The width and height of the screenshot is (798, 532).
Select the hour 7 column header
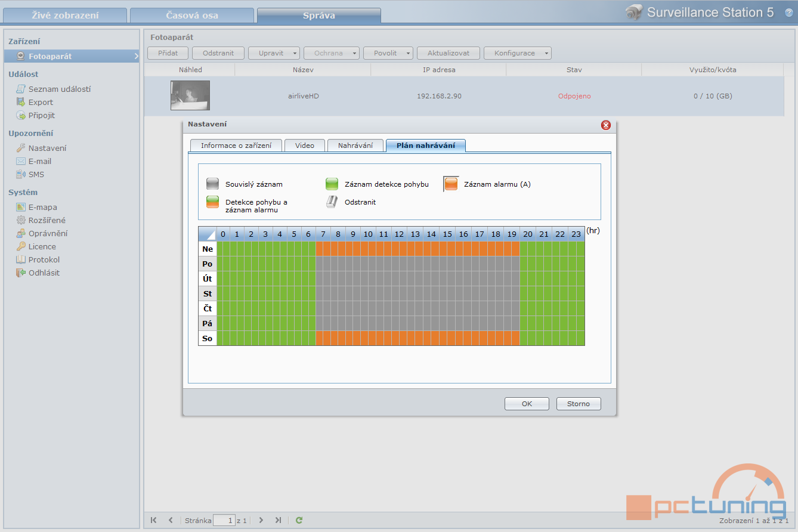[x=323, y=234]
